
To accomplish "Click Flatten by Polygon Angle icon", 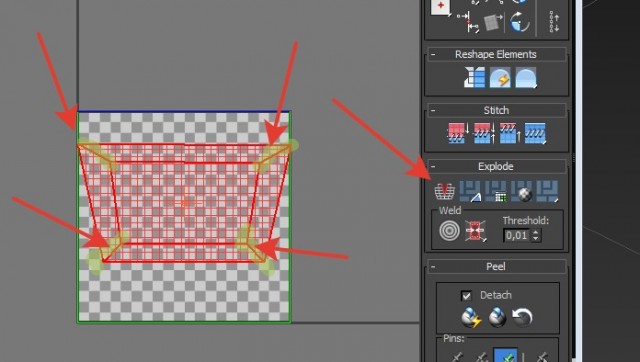I will click(x=471, y=191).
